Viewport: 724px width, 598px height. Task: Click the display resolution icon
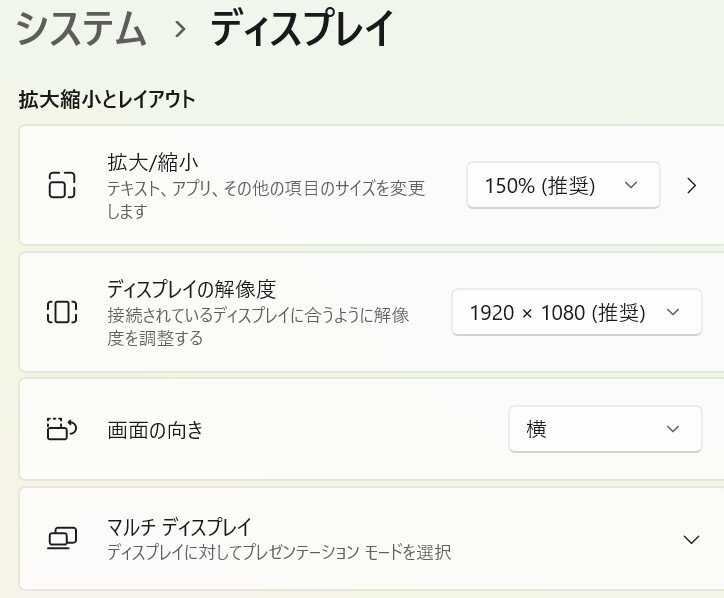[x=62, y=312]
